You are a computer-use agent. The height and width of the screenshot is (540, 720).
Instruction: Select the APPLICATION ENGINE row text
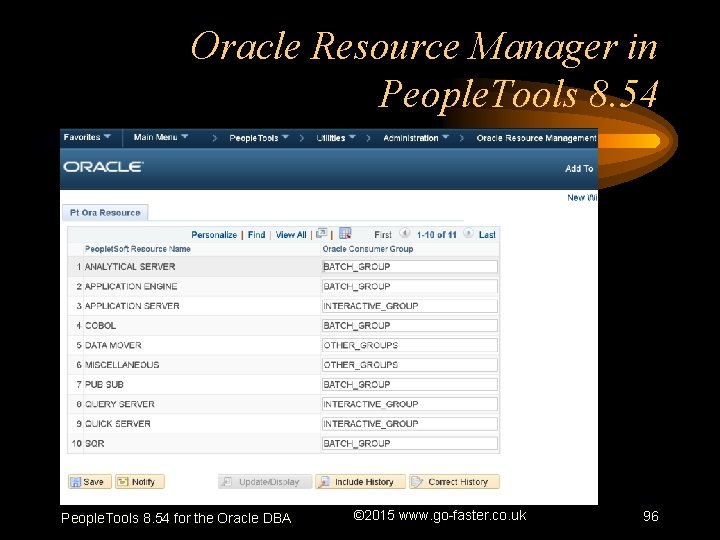pyautogui.click(x=131, y=287)
